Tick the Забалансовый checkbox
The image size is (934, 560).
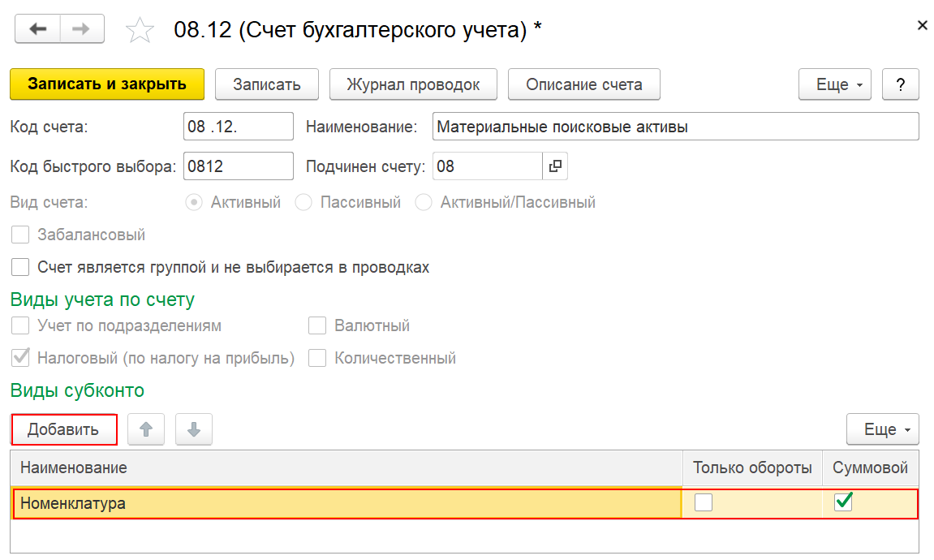point(20,235)
